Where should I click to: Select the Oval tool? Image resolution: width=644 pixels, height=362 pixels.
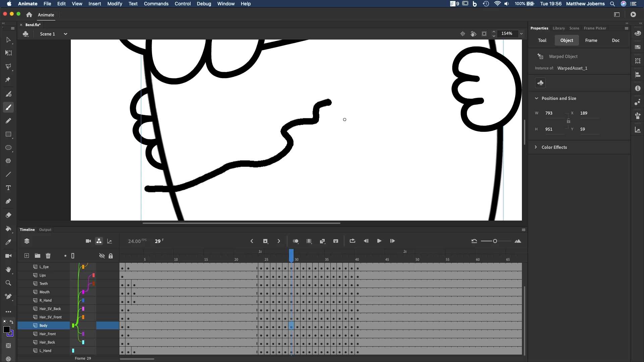8,148
